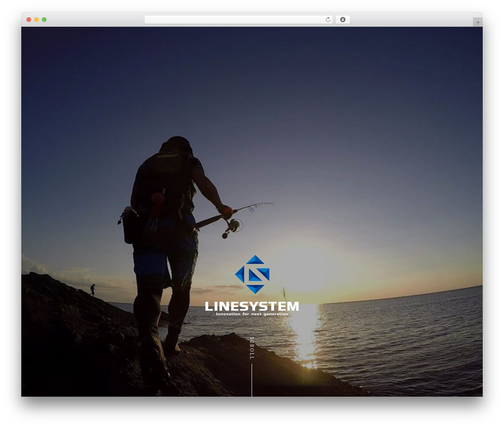Minimize the window with the yellow button
The height and width of the screenshot is (427, 504).
click(37, 20)
